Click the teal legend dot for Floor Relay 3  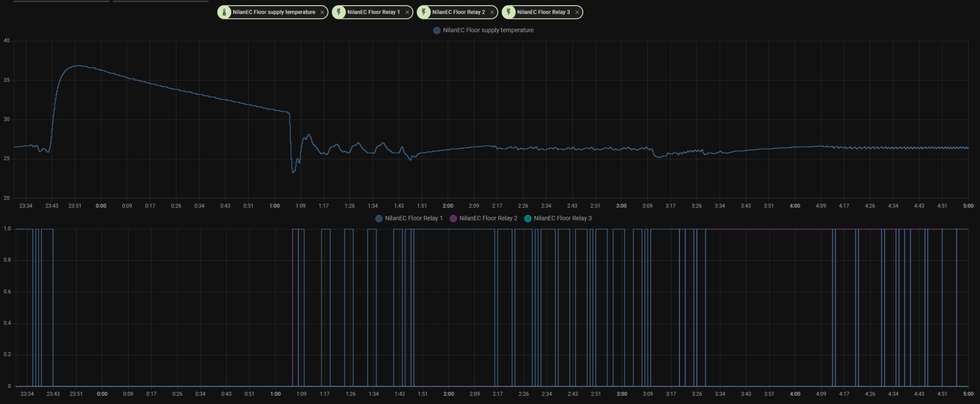click(x=528, y=218)
